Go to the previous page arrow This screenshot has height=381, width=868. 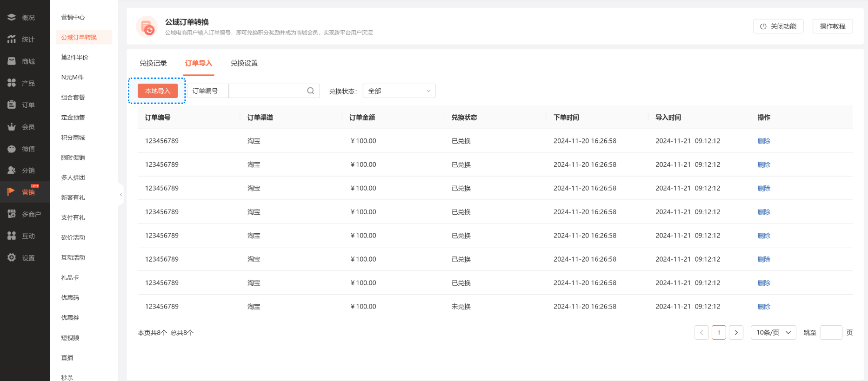[x=701, y=333]
